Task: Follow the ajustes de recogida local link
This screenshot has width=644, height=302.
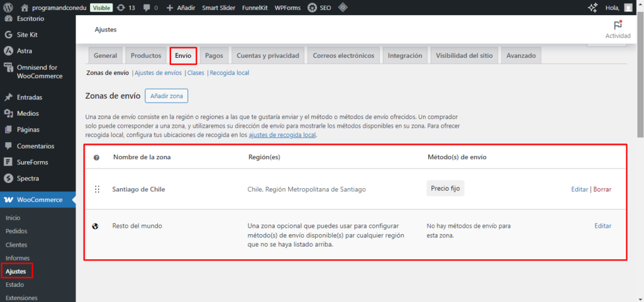Action: coord(282,135)
